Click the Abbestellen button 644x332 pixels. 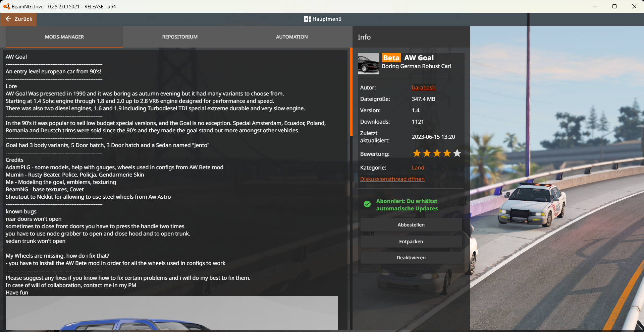[x=411, y=225]
